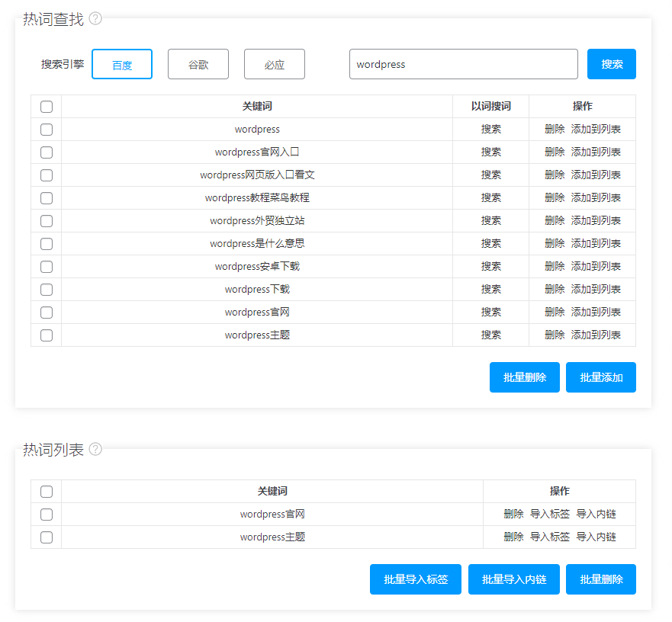Open help icon next to 热词查找
Screen dimensions: 672x622
(95, 19)
